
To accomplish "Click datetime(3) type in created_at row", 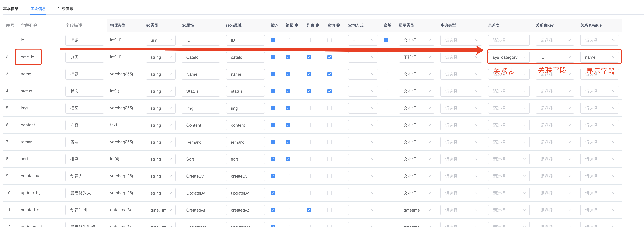I will (121, 210).
